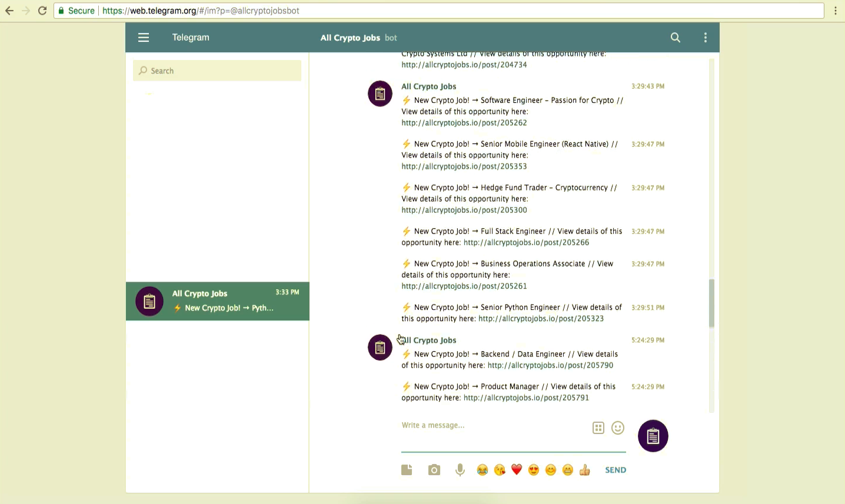Click All Crypto Jobs title in header
The height and width of the screenshot is (504, 845).
click(x=350, y=38)
